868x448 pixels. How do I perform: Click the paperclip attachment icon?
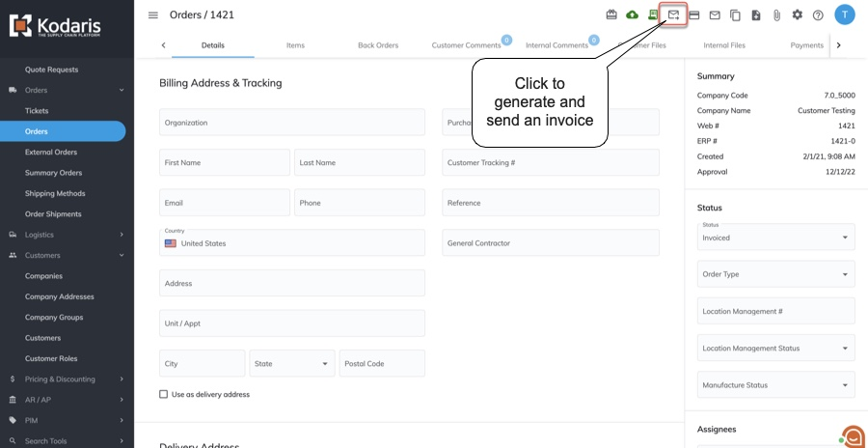point(776,15)
